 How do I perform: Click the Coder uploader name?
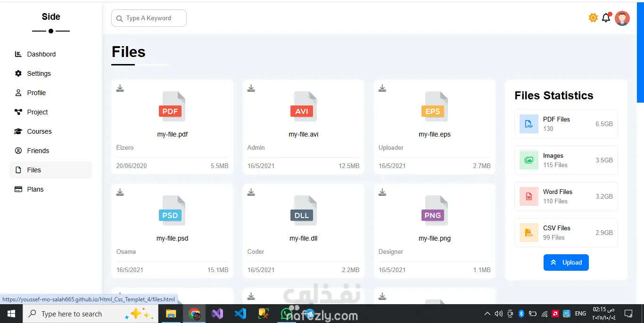pyautogui.click(x=256, y=251)
